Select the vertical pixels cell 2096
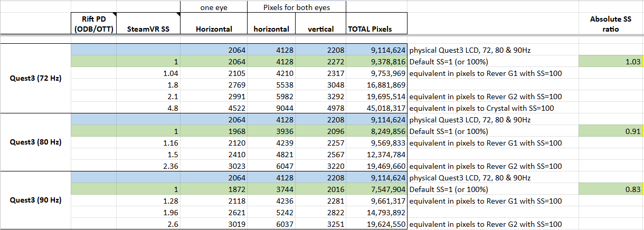644x230 pixels. pos(320,131)
